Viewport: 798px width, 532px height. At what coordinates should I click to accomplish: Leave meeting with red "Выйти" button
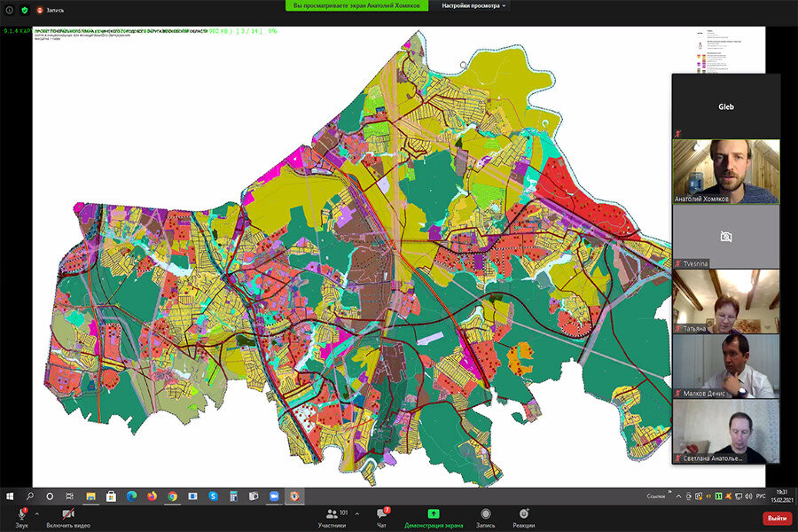tap(777, 518)
